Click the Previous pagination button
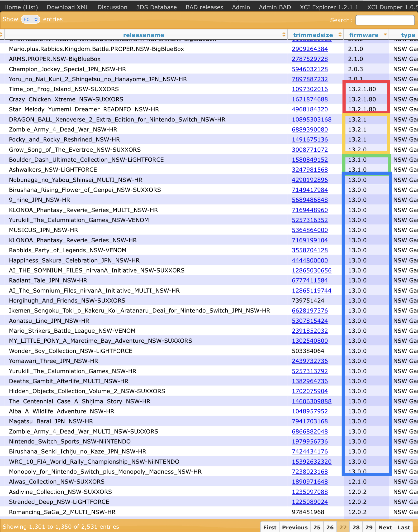 pos(295,527)
